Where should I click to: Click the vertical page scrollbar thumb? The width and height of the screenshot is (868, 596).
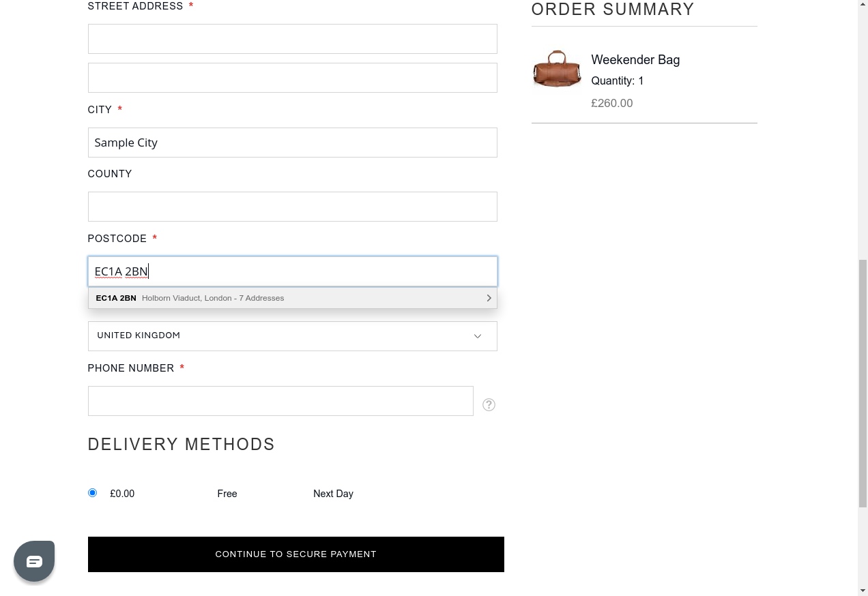[863, 382]
